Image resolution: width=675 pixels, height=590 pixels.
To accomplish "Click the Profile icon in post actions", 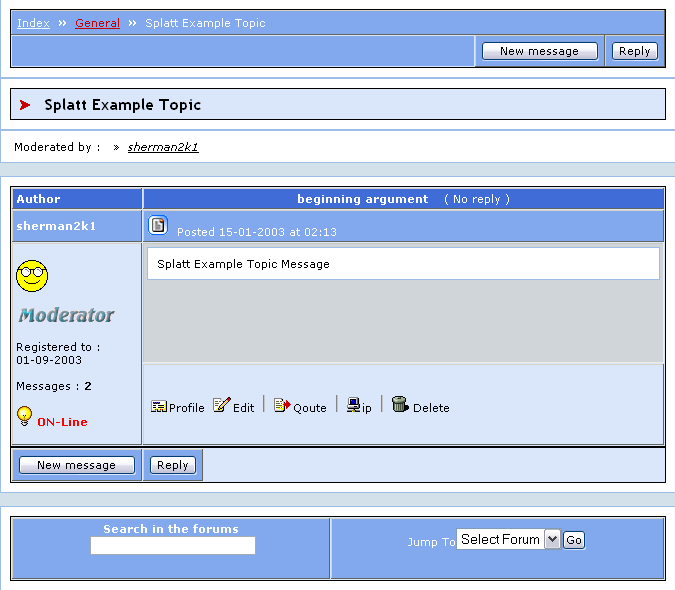I will point(159,406).
